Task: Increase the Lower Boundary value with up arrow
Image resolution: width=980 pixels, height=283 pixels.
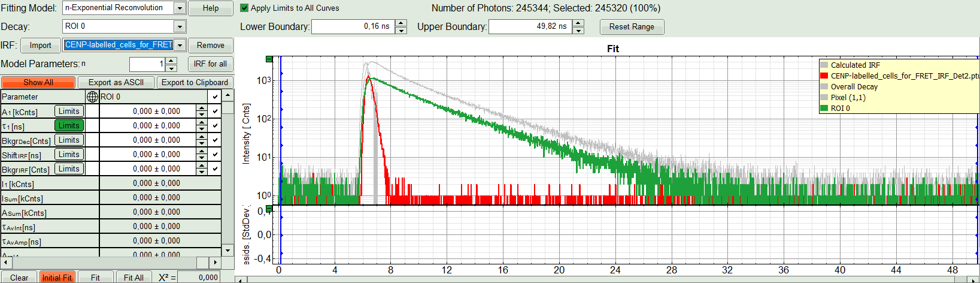Action: coord(401,23)
